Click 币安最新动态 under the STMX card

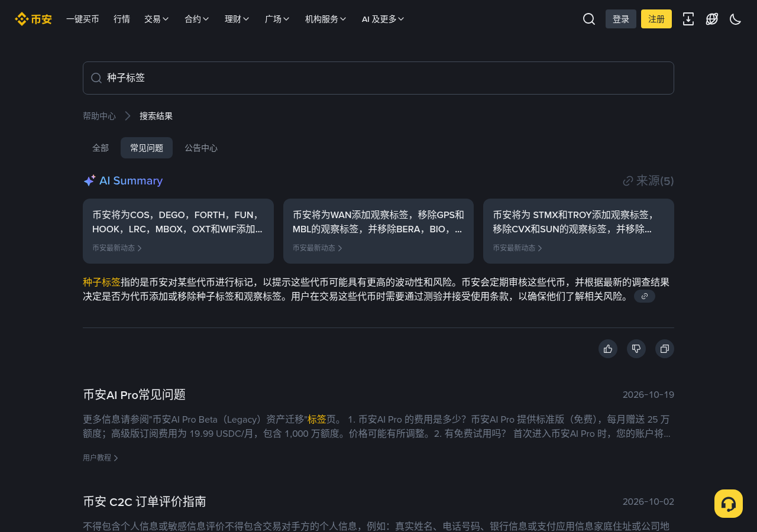pos(517,248)
